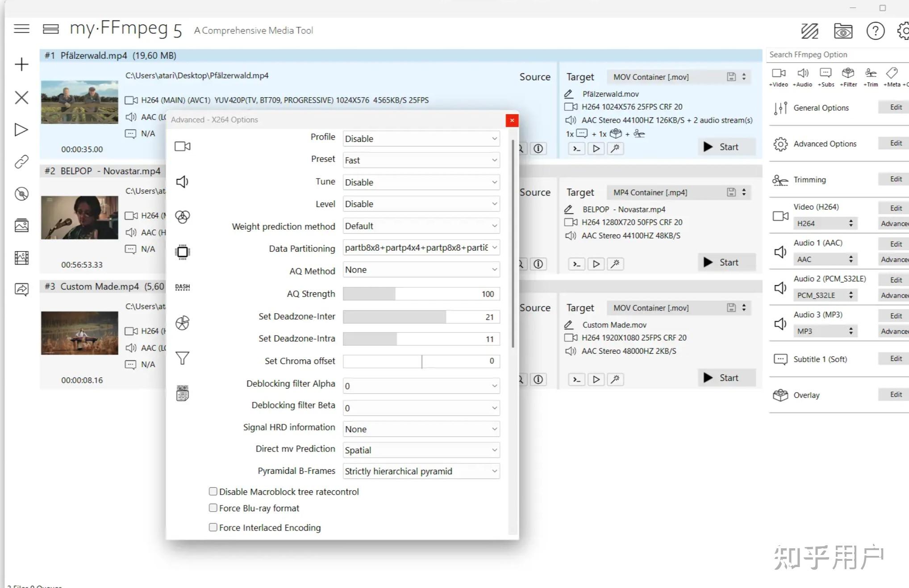Select the #2 BELPOP - Novastar.mp4 header
Image resolution: width=909 pixels, height=588 pixels.
[103, 171]
